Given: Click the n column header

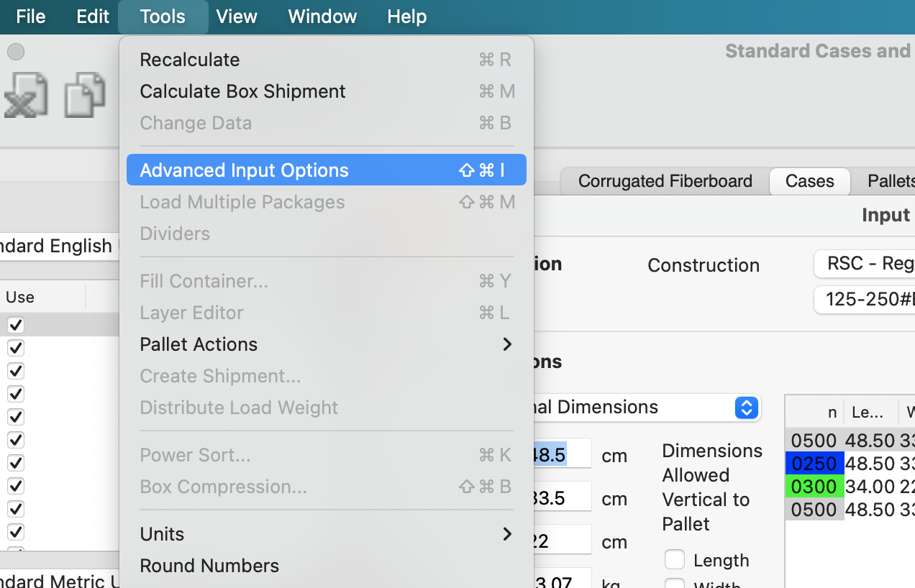Looking at the screenshot, I should (x=814, y=413).
